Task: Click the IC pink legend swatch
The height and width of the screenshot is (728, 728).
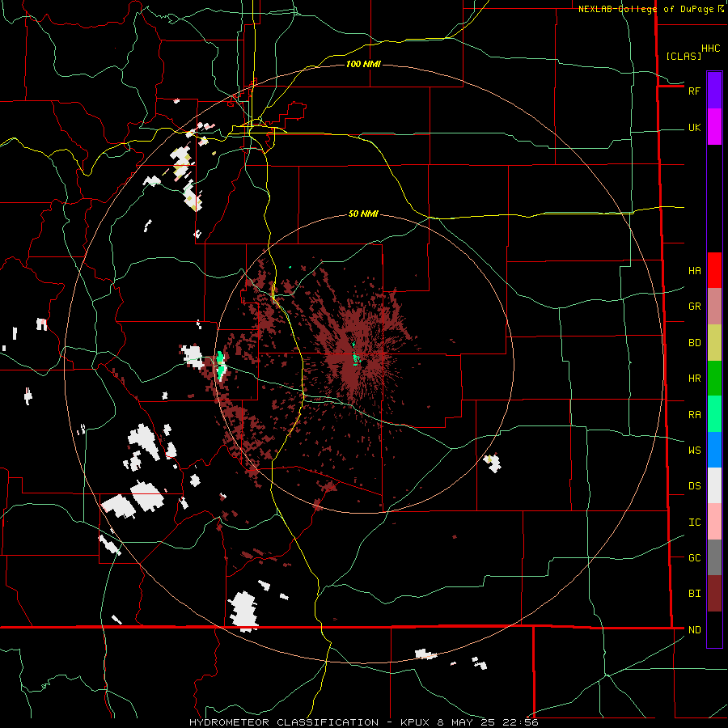Action: [x=714, y=522]
